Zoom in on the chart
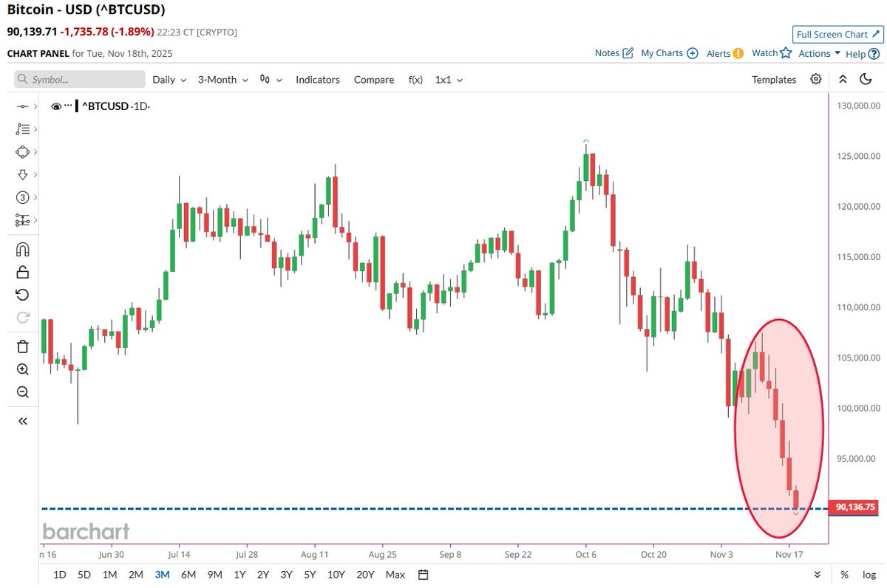This screenshot has width=887, height=588. (22, 369)
